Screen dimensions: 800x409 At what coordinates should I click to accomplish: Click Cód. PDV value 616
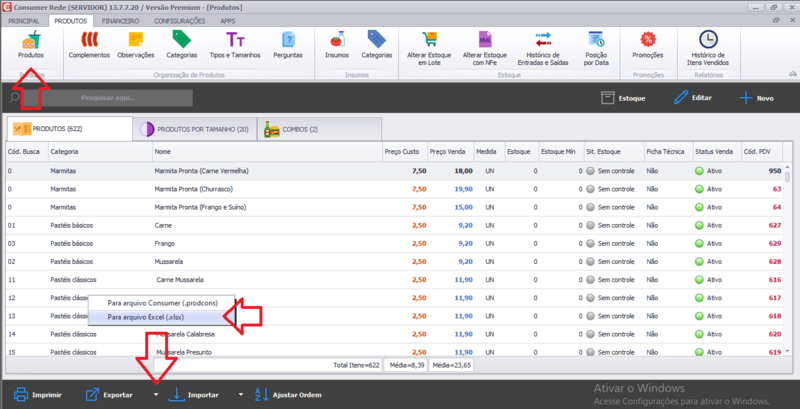[x=774, y=280]
